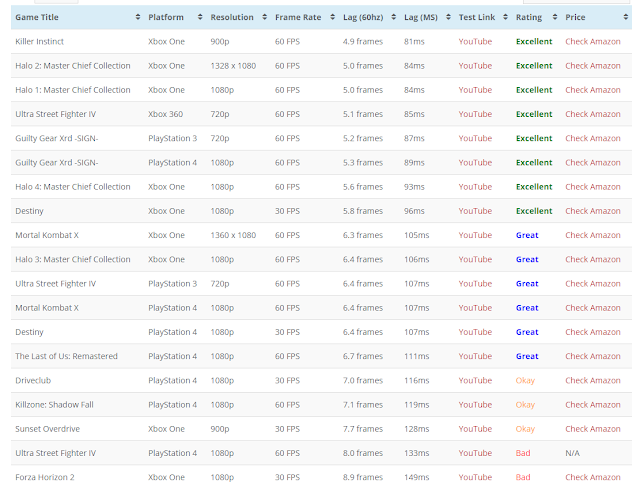
Task: Open YouTube link for Xbox 360 Ultra Street Fighter IV
Action: 475,114
